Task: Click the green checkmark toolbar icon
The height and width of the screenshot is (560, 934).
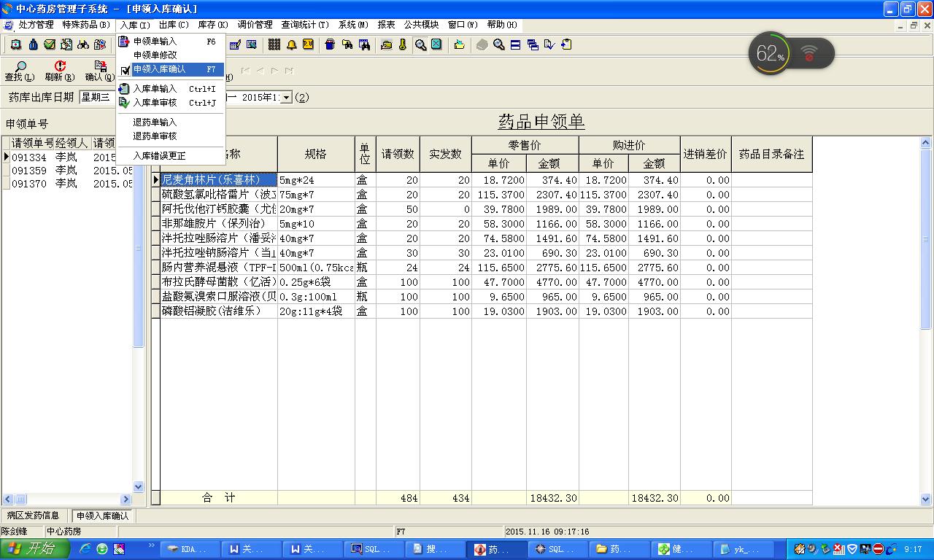Action: pos(50,44)
